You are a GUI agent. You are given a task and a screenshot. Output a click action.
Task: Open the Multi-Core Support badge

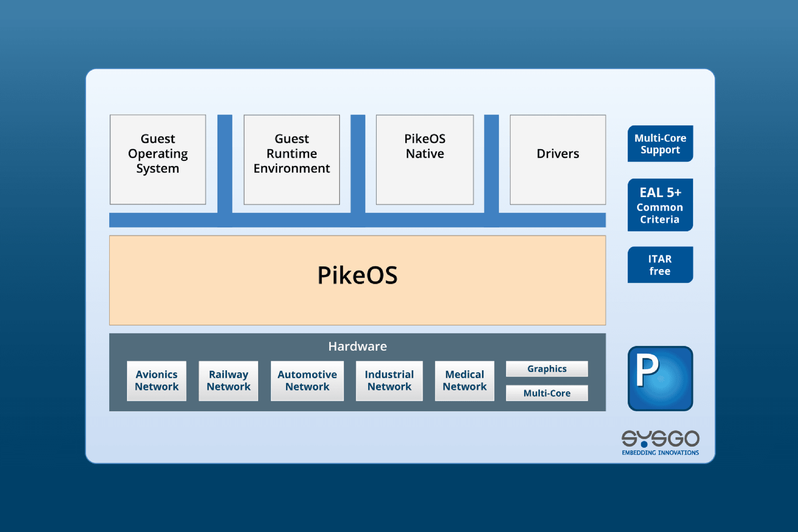(660, 144)
